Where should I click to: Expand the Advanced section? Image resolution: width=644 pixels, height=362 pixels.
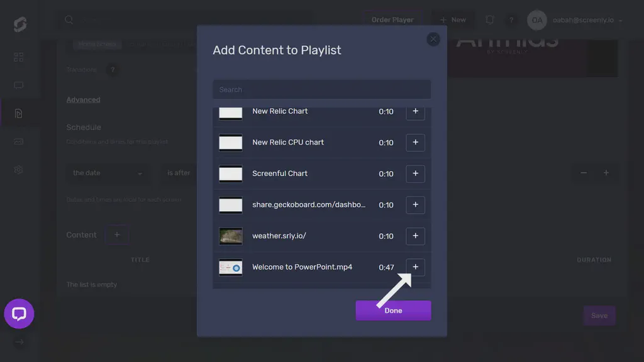83,99
